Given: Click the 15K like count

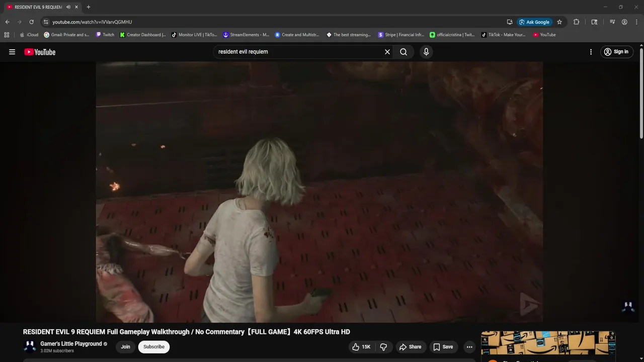Looking at the screenshot, I should click(366, 347).
